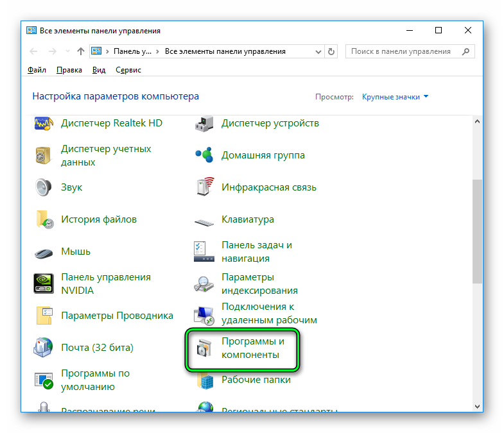Viewport: 504px width, 433px height.
Task: Click the HomeGroup icon
Action: tap(204, 155)
